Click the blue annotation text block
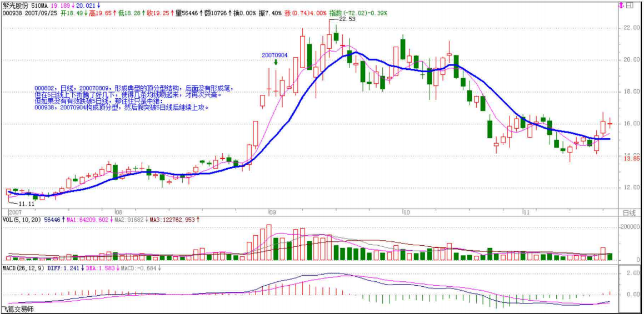Viewport: 644px width, 314px height. pyautogui.click(x=133, y=98)
